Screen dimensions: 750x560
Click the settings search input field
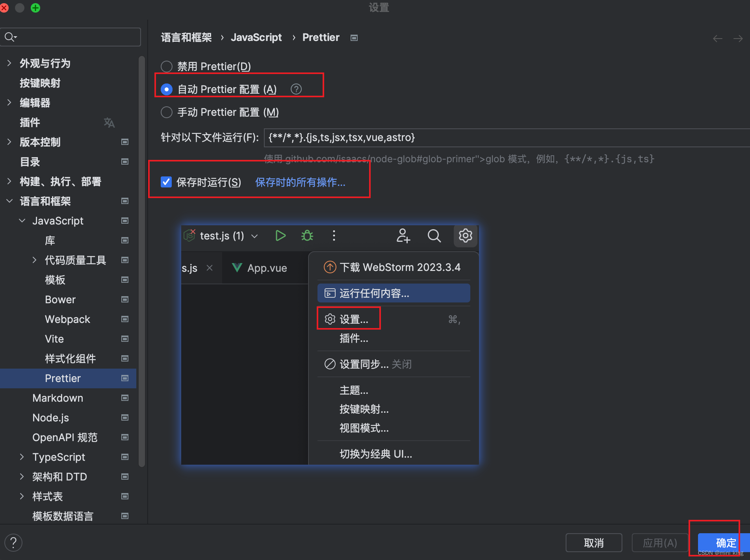[71, 37]
